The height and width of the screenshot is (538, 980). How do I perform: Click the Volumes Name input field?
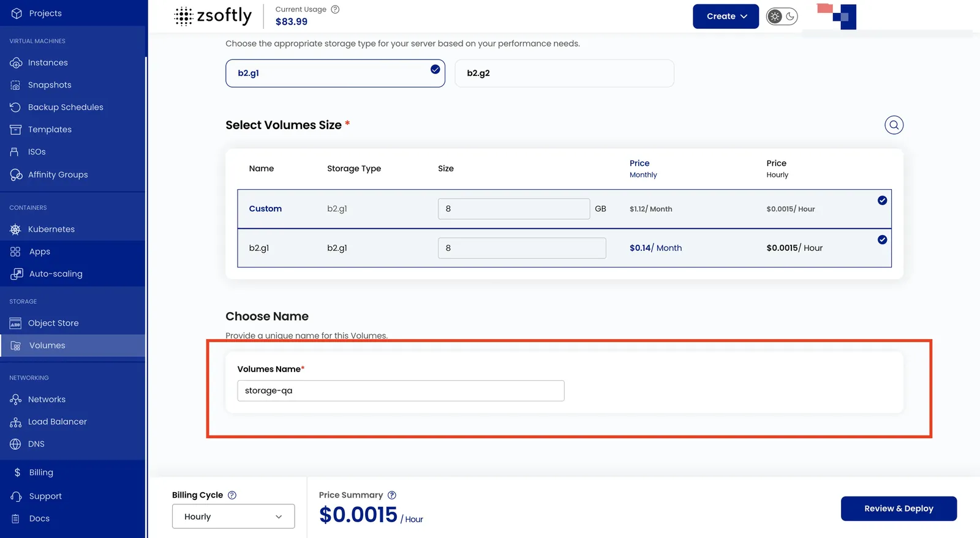(x=401, y=391)
